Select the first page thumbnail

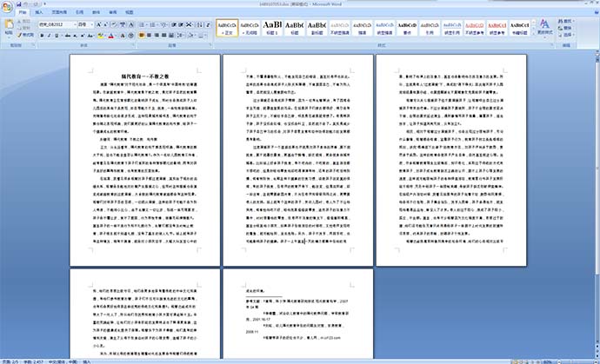[144, 160]
